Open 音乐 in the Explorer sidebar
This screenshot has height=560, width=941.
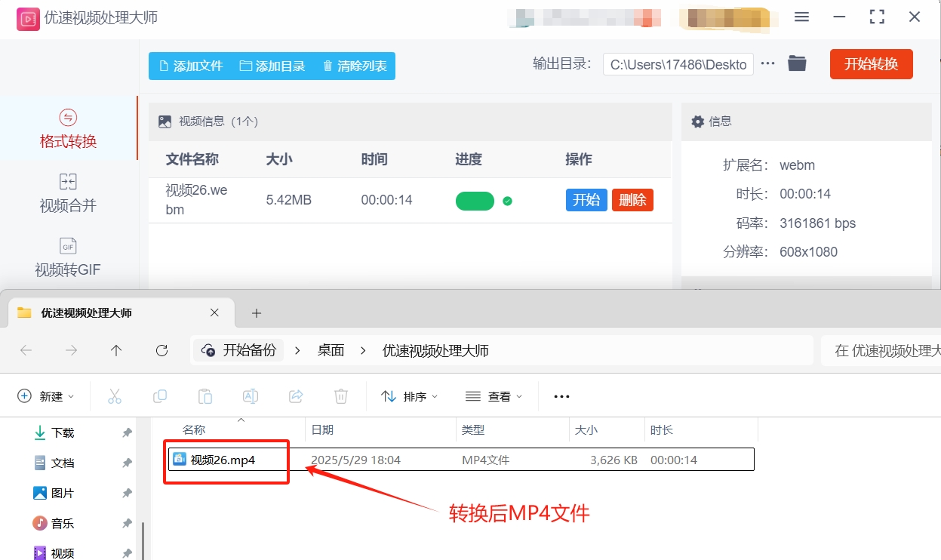coord(63,523)
